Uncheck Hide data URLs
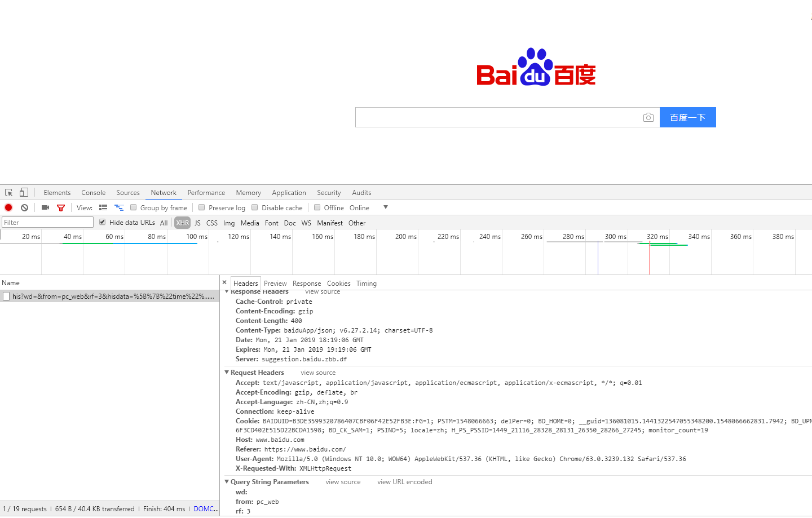 point(102,222)
